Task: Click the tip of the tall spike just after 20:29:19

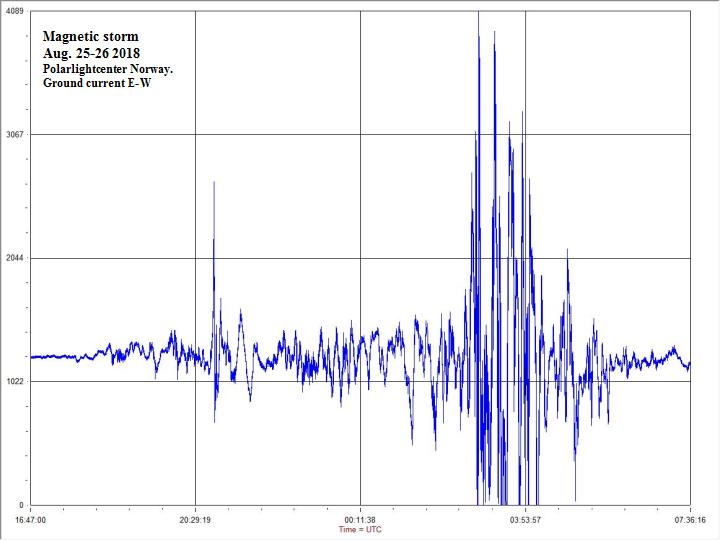Action: (x=214, y=183)
